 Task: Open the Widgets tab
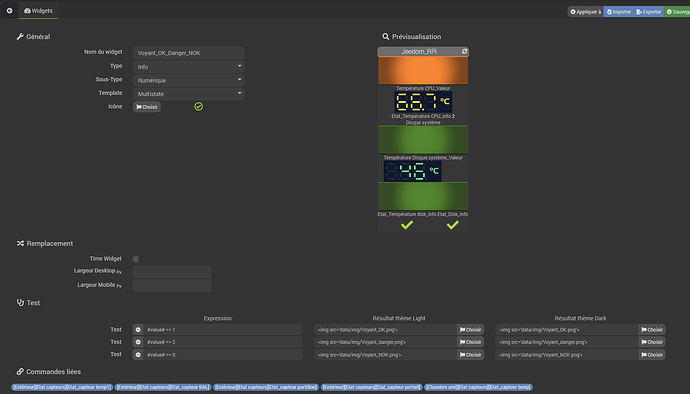tap(38, 11)
